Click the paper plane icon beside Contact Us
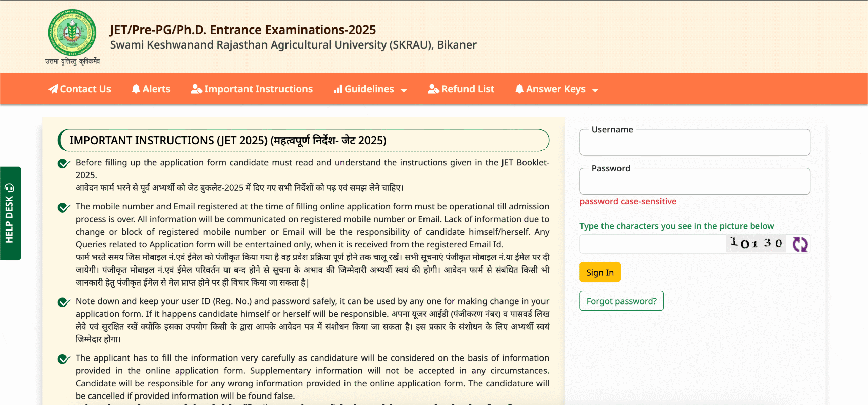This screenshot has width=868, height=405. [53, 89]
